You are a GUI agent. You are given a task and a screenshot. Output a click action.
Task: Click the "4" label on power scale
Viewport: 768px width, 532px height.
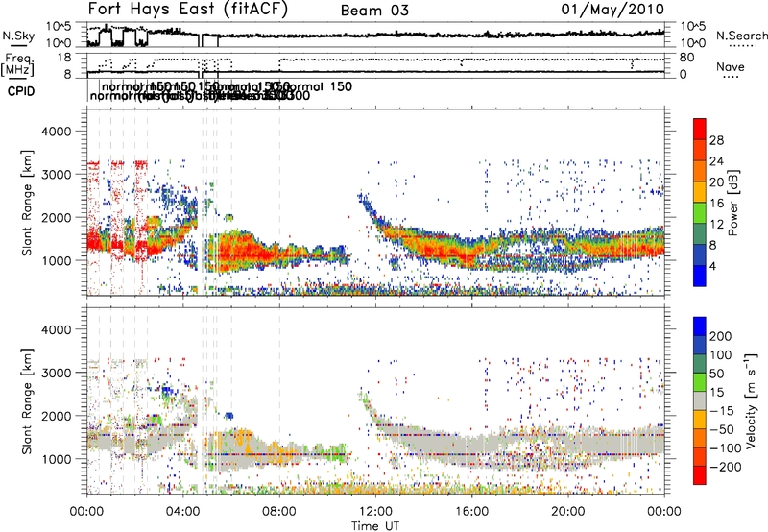coord(713,266)
